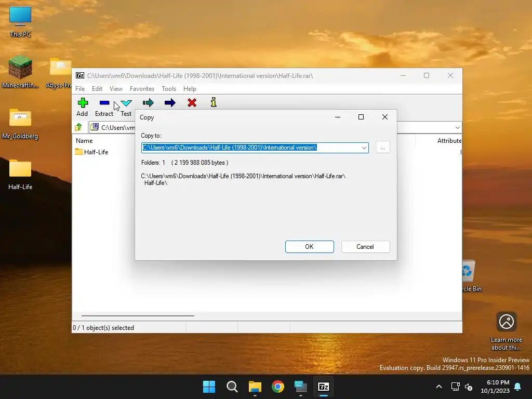Open the Favorites menu
Image resolution: width=532 pixels, height=399 pixels.
point(142,88)
